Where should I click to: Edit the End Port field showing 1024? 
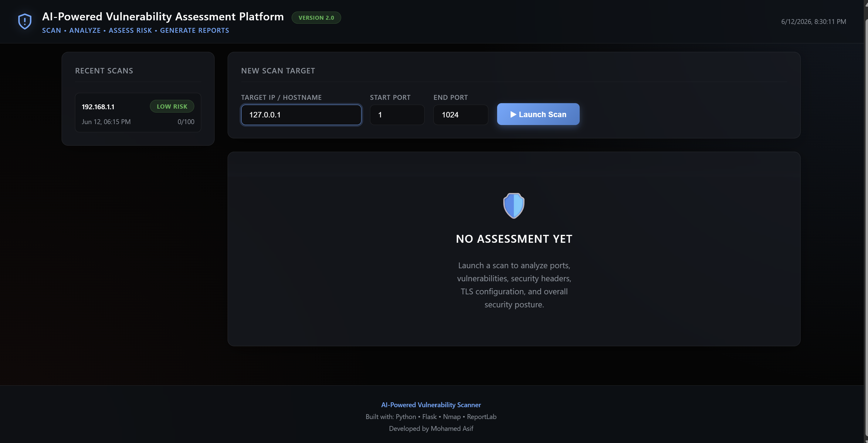point(461,115)
